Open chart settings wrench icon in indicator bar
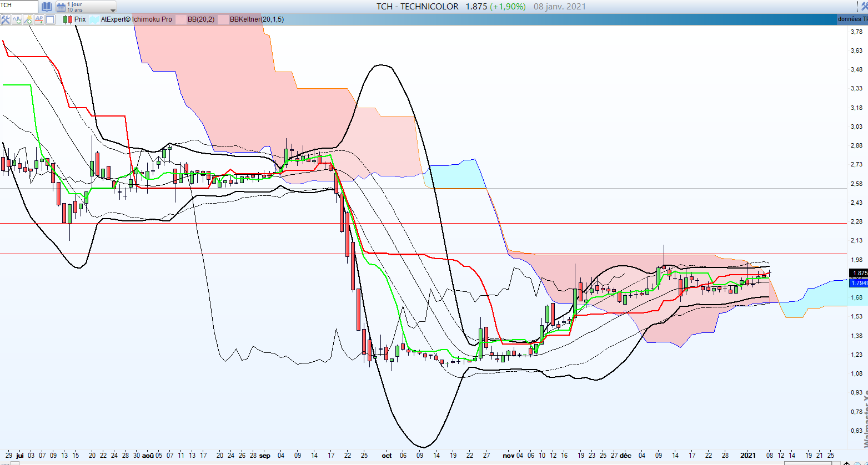868x465 pixels. pos(6,19)
